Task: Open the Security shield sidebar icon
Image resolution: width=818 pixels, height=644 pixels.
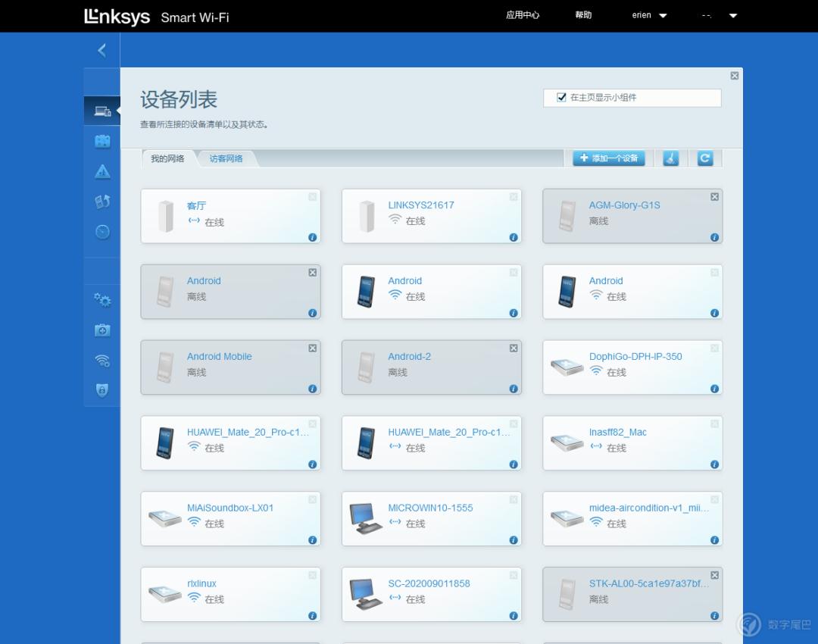Action: [x=102, y=390]
